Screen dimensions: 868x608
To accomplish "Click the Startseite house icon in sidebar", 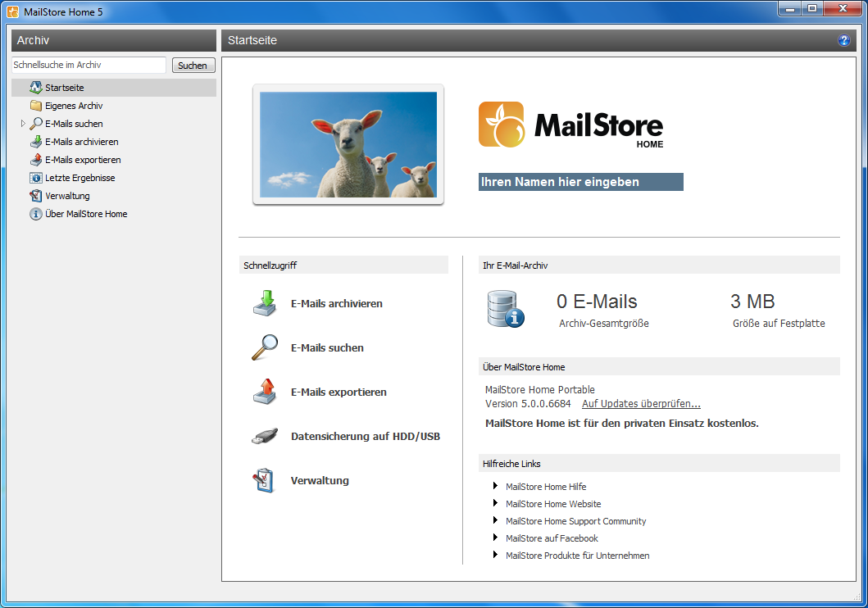I will click(x=36, y=88).
